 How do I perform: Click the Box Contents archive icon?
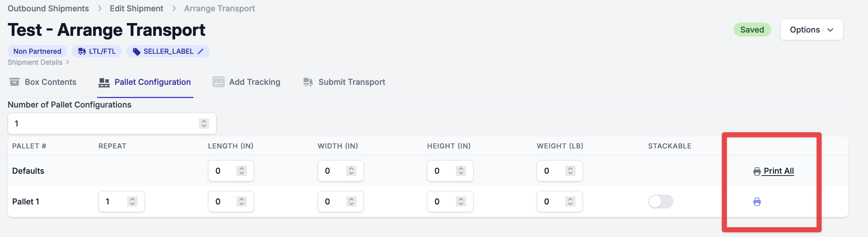pos(15,82)
